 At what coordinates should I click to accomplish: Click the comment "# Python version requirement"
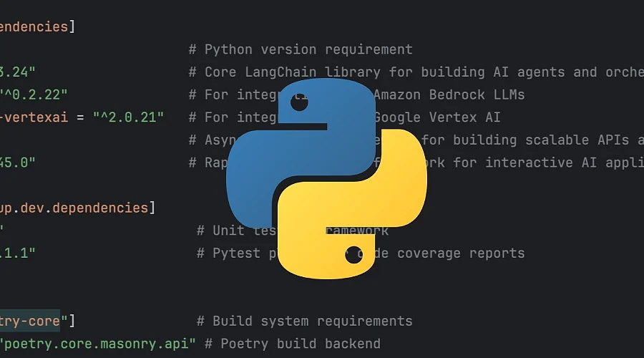[x=301, y=49]
